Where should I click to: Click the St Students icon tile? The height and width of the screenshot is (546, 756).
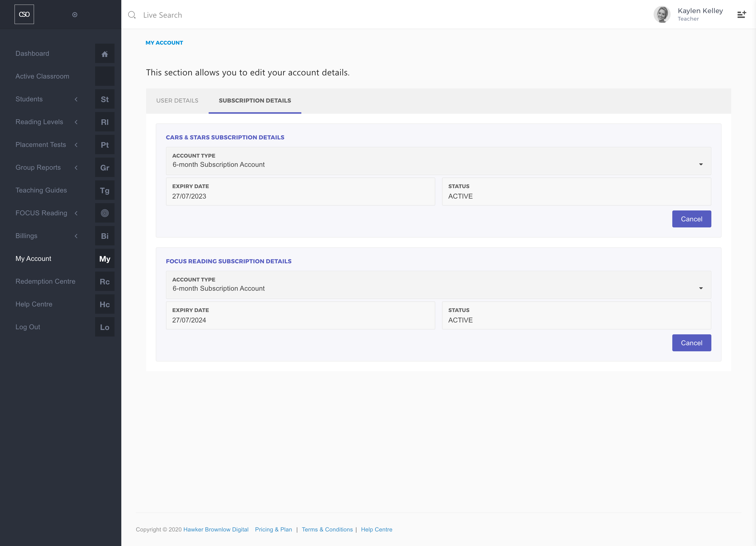pyautogui.click(x=105, y=99)
